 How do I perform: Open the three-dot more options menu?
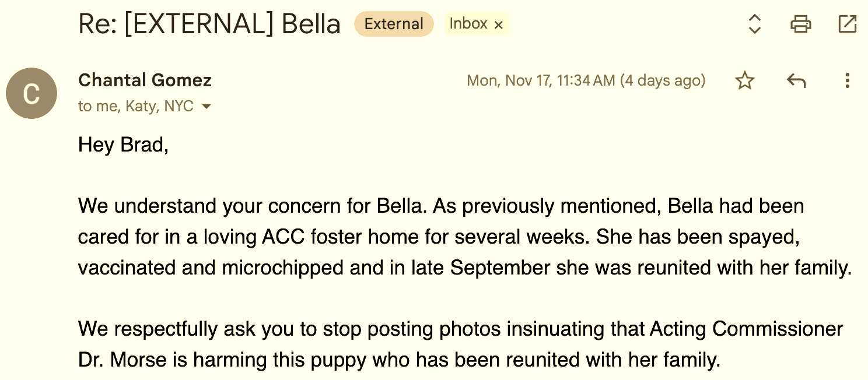847,80
